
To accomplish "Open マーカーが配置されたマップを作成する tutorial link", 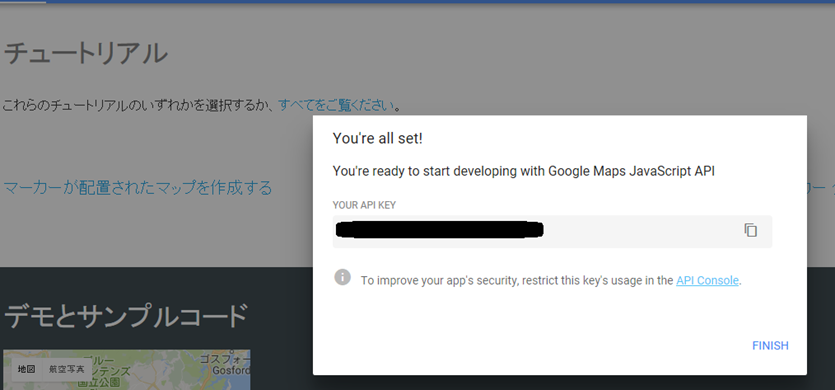I will [x=138, y=188].
